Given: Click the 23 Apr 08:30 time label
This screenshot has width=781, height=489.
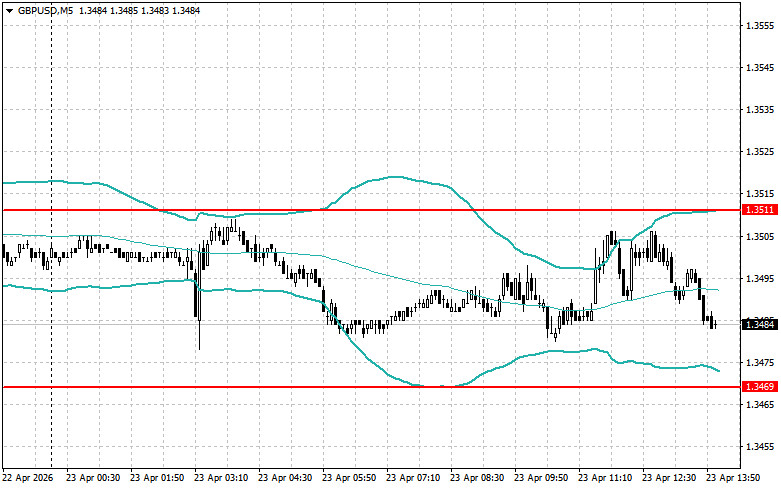Looking at the screenshot, I should click(477, 478).
